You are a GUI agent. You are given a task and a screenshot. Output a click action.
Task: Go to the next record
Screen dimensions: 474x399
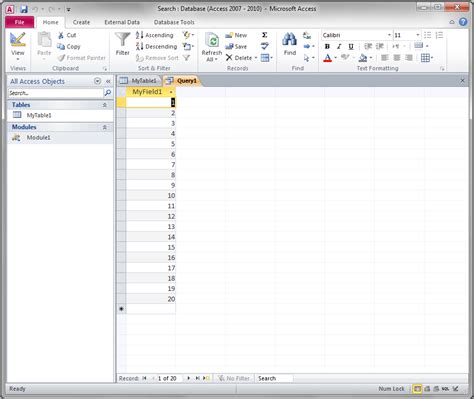(189, 378)
